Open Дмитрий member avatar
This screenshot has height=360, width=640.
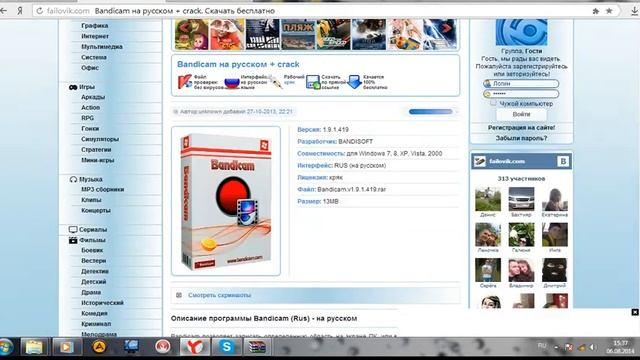point(555,270)
